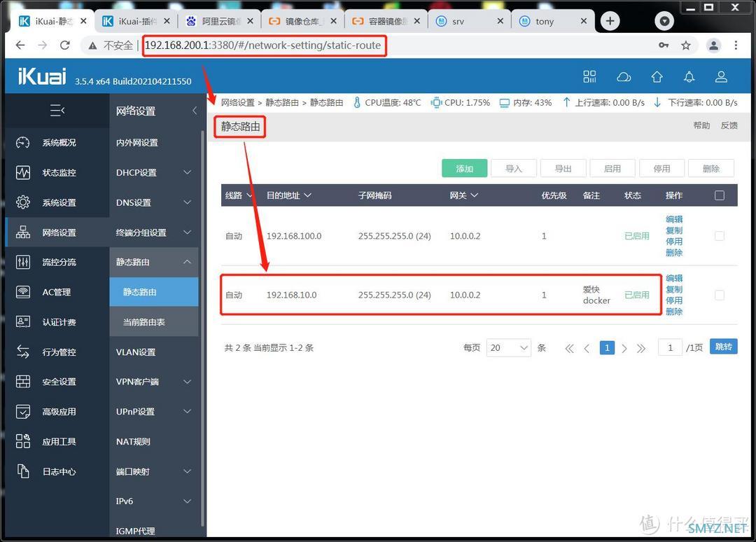Open the 目的地址 column filter dropdown

tap(307, 195)
